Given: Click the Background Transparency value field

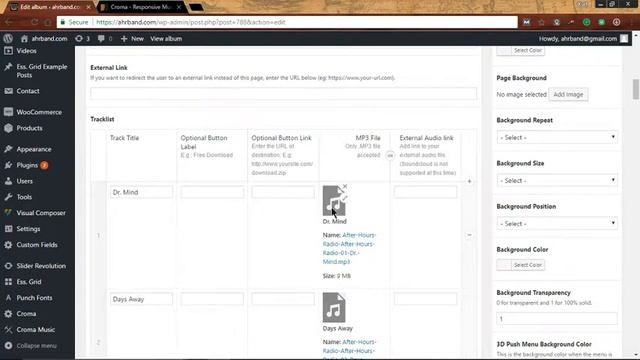Looking at the screenshot, I should click(557, 319).
